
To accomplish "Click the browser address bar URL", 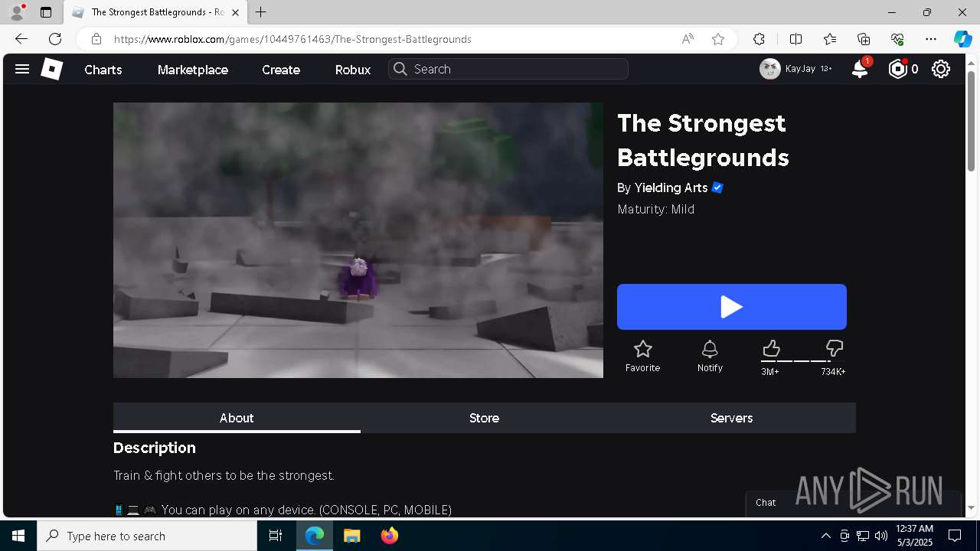I will click(x=292, y=39).
